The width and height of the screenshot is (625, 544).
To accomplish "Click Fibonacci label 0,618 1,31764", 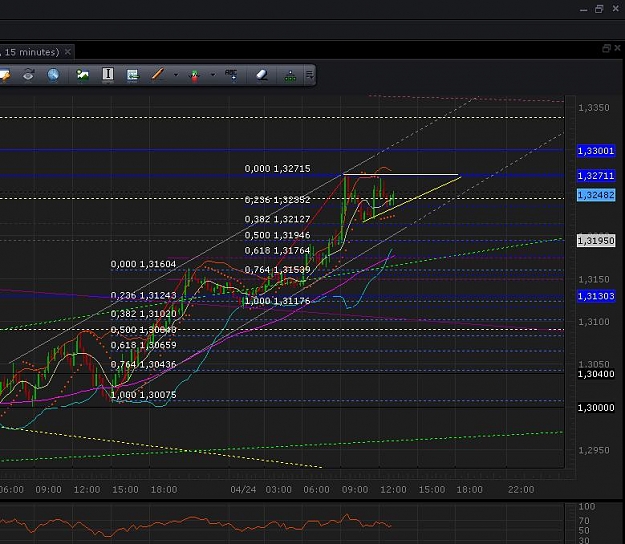I will tap(277, 251).
